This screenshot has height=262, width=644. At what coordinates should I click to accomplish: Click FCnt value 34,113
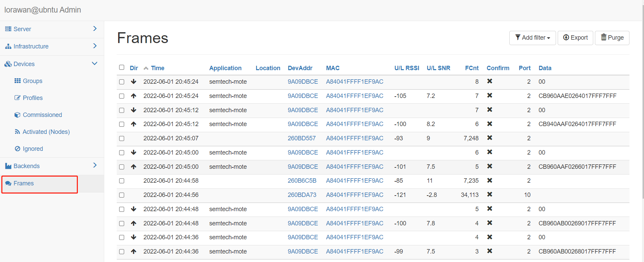(470, 195)
